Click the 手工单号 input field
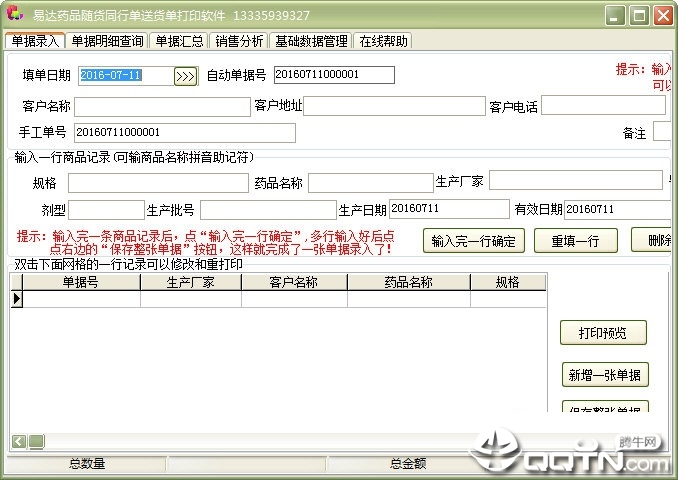The width and height of the screenshot is (678, 480). (x=185, y=133)
